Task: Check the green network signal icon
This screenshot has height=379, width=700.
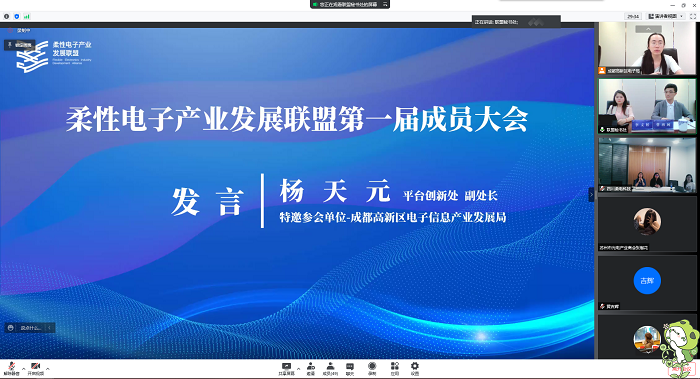Action: pos(27,17)
